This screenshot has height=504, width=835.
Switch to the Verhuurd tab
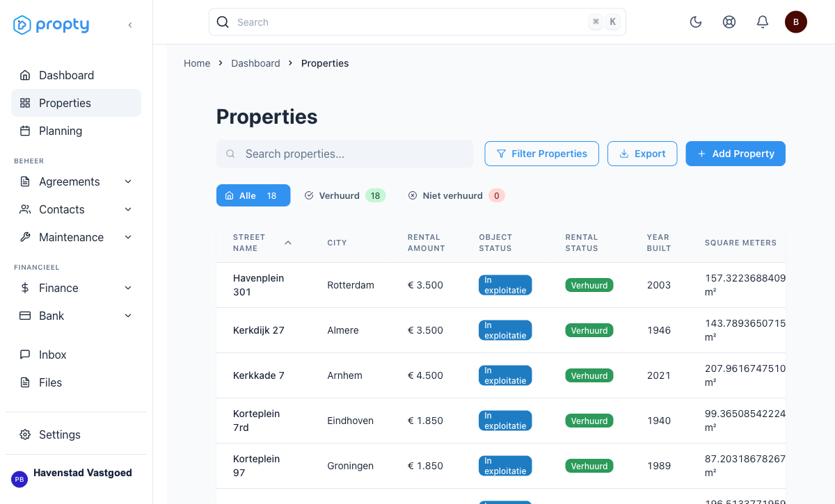[x=344, y=195]
